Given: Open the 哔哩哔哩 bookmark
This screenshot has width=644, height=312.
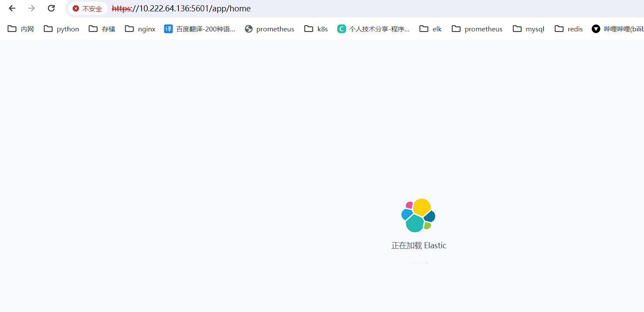Looking at the screenshot, I should pos(617,29).
